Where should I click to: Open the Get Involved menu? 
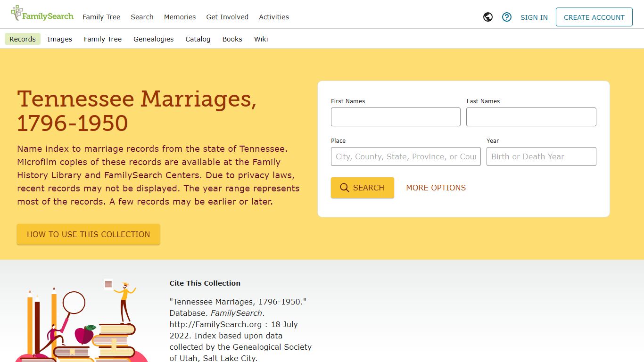pos(227,17)
